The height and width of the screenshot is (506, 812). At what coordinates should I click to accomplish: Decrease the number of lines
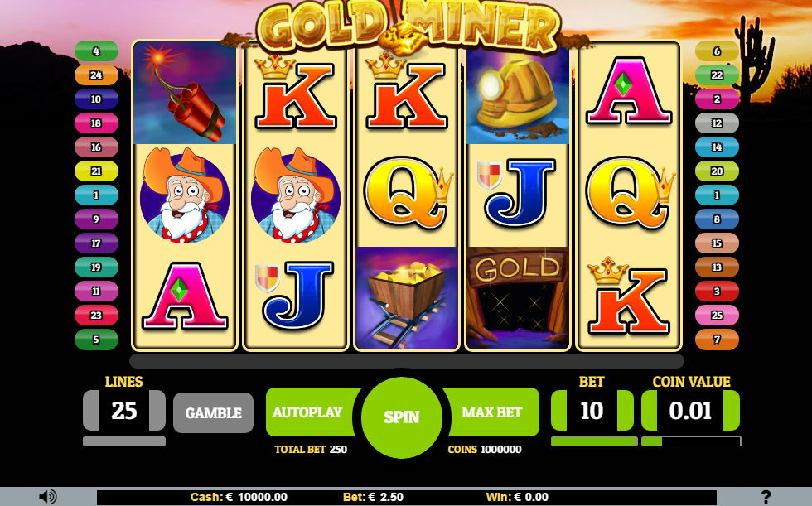click(x=90, y=410)
